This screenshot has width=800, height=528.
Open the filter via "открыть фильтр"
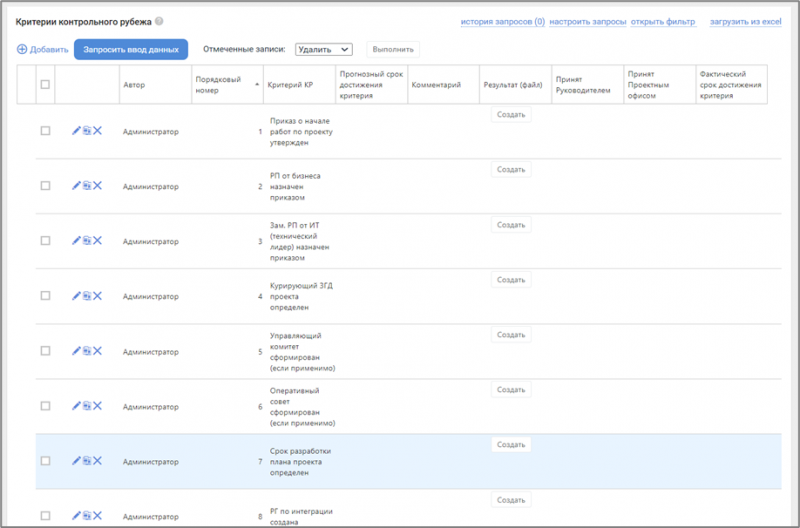tap(663, 21)
